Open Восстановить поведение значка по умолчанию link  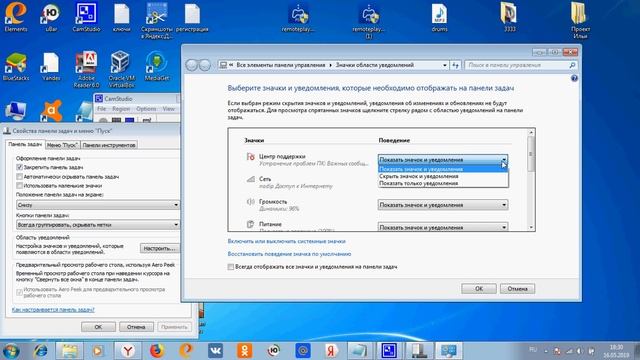tap(289, 254)
